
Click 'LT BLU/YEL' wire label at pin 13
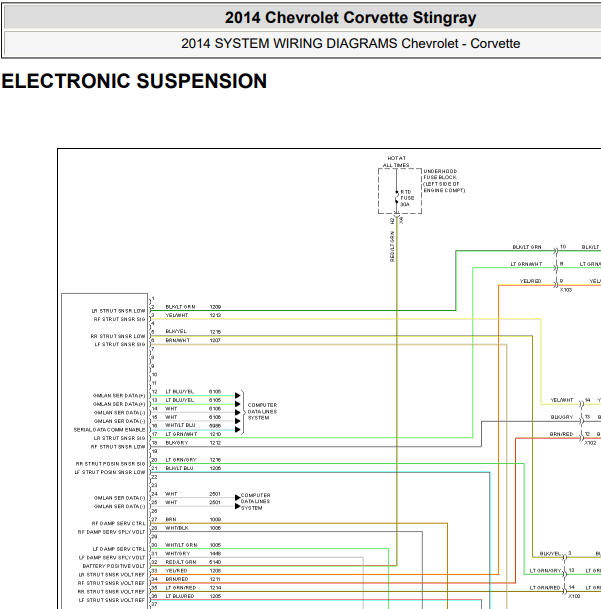point(179,400)
